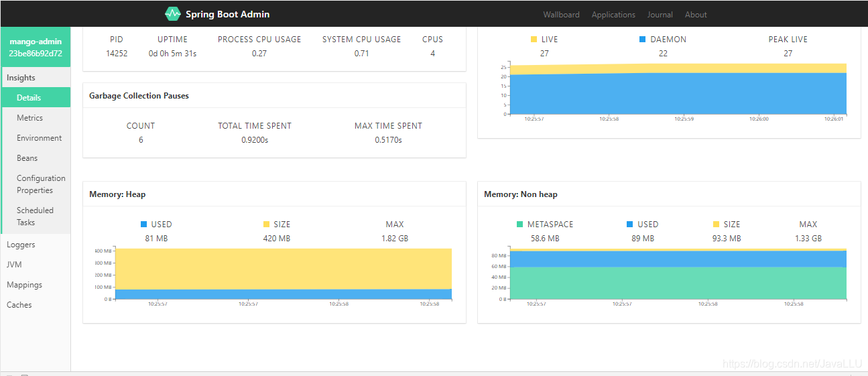
Task: Select the mango-admin instance header
Action: (36, 47)
